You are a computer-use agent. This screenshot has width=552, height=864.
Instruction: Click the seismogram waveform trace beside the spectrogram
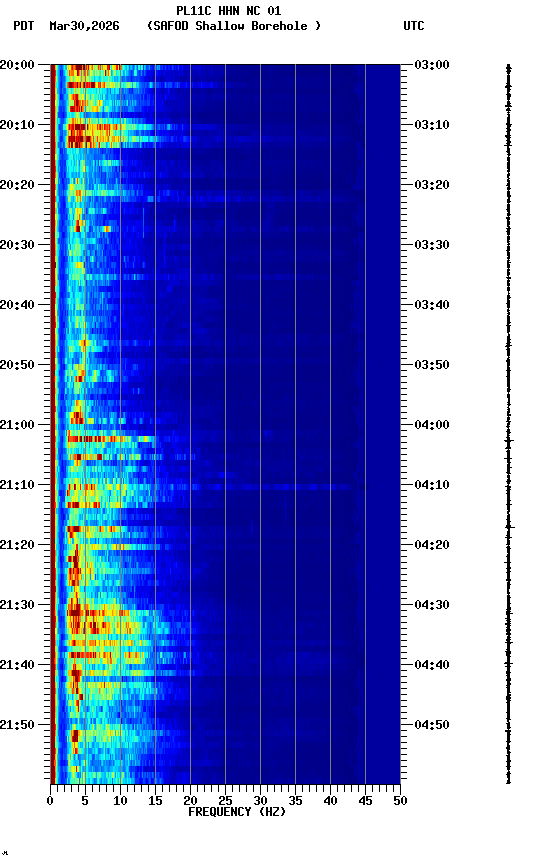point(508,424)
